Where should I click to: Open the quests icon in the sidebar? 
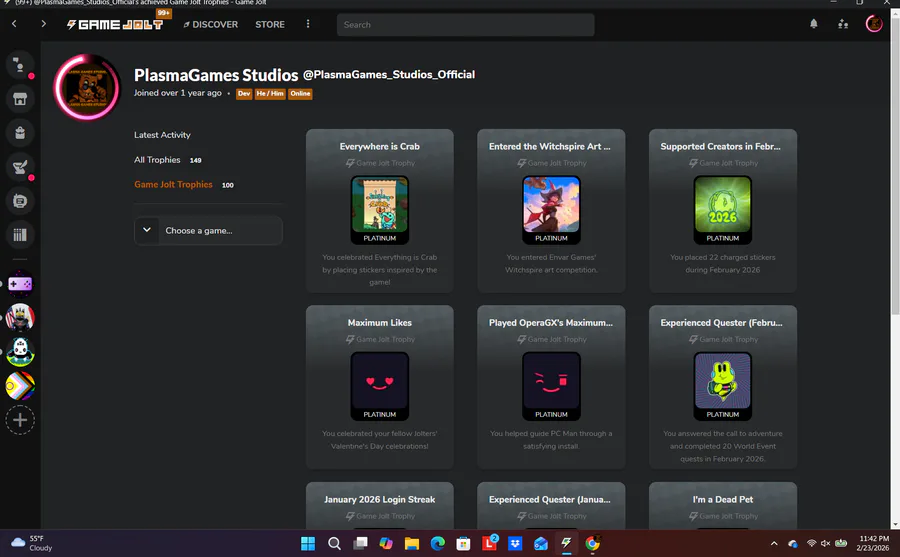coord(20,167)
